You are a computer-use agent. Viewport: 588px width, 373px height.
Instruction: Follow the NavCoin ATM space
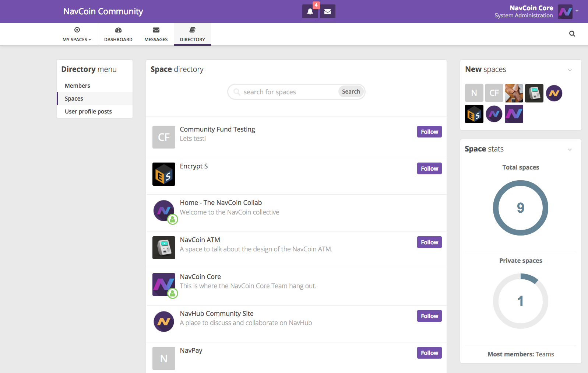click(x=429, y=242)
